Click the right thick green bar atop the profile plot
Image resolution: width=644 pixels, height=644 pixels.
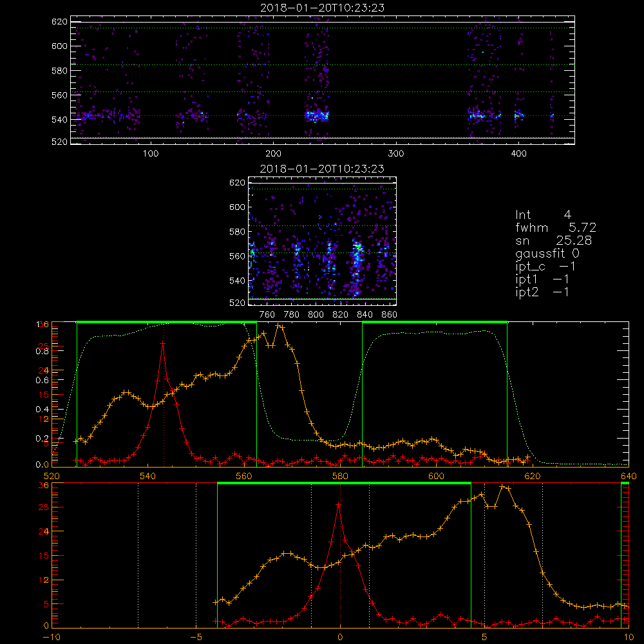(x=435, y=323)
